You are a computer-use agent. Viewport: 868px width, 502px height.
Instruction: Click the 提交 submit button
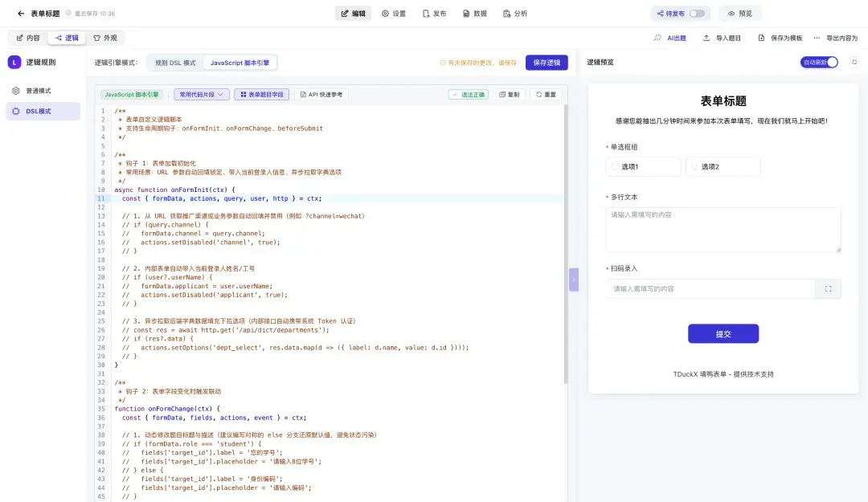pos(723,334)
